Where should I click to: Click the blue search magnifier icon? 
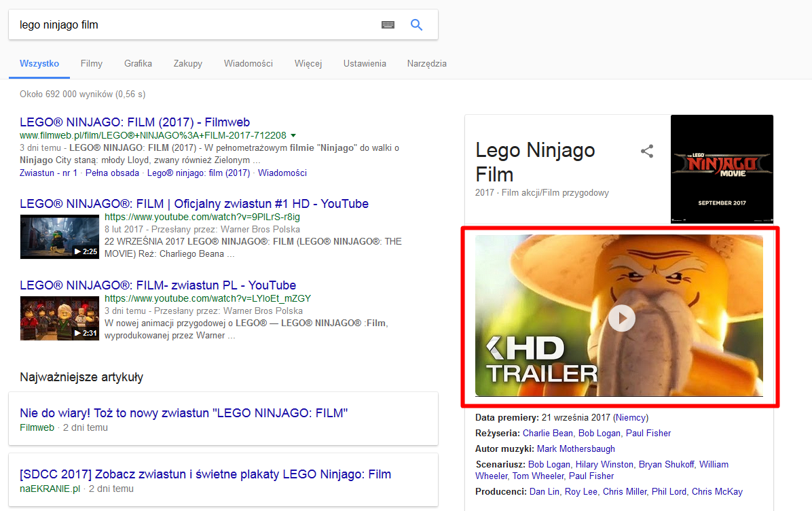point(416,24)
